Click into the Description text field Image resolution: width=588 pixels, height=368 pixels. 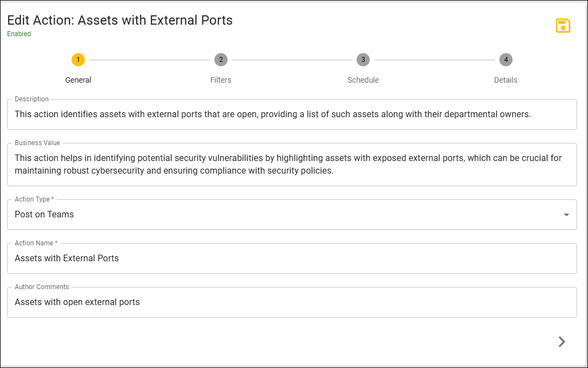click(292, 114)
